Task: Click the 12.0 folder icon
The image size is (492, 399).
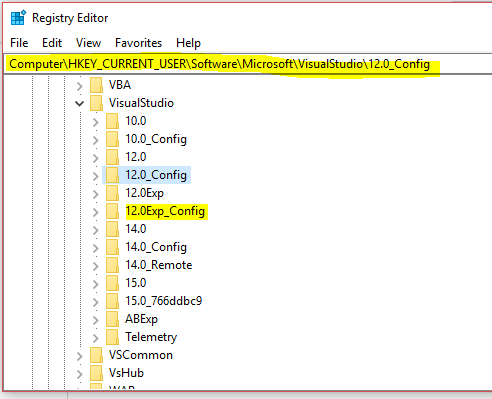Action: pos(112,157)
